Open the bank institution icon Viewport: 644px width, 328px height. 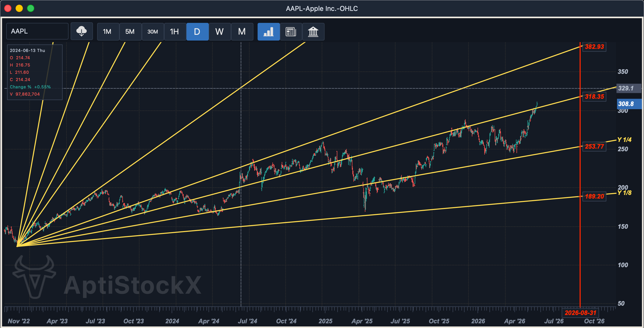(x=313, y=31)
